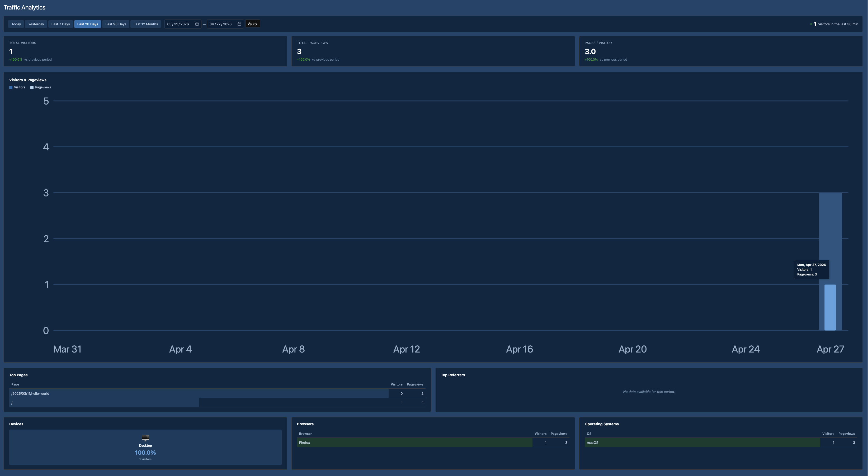Click the Pageviews legend color square

click(31, 87)
